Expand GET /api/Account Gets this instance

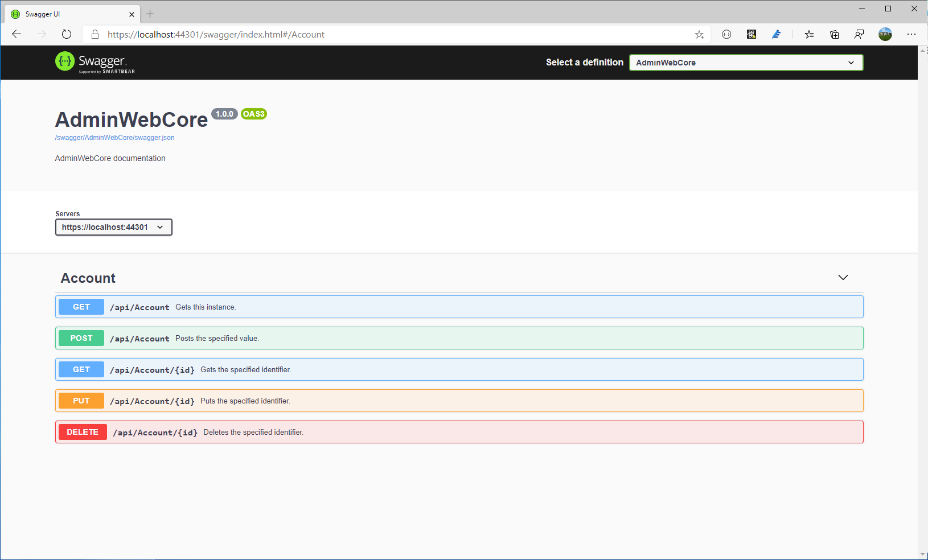tap(459, 307)
